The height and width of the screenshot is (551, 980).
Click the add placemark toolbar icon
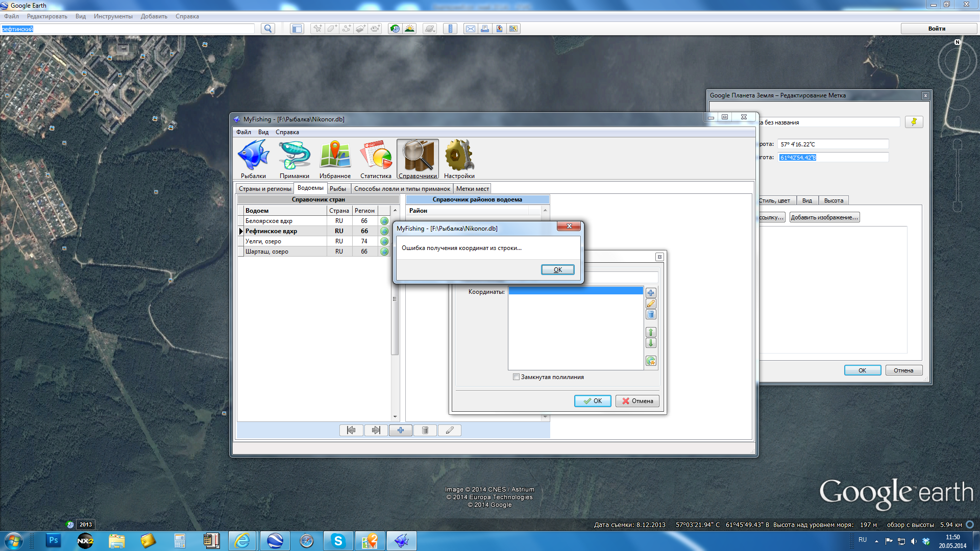317,29
